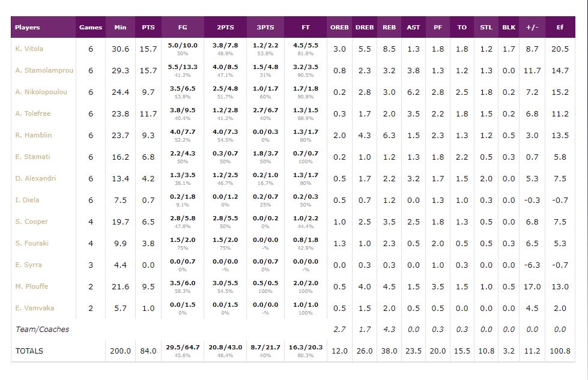The height and width of the screenshot is (380, 588).
Task: Sort table by Players column header
Action: [28, 27]
